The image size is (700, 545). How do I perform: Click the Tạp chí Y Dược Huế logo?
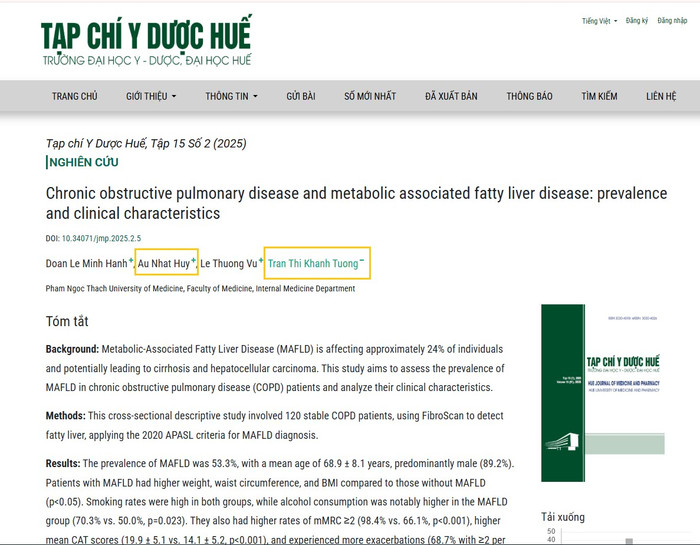[x=146, y=41]
